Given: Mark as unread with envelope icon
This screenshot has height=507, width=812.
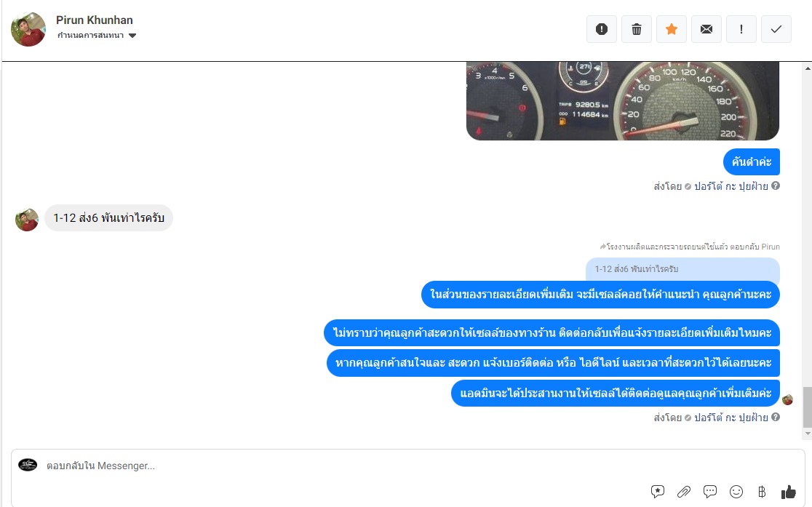Looking at the screenshot, I should click(706, 29).
